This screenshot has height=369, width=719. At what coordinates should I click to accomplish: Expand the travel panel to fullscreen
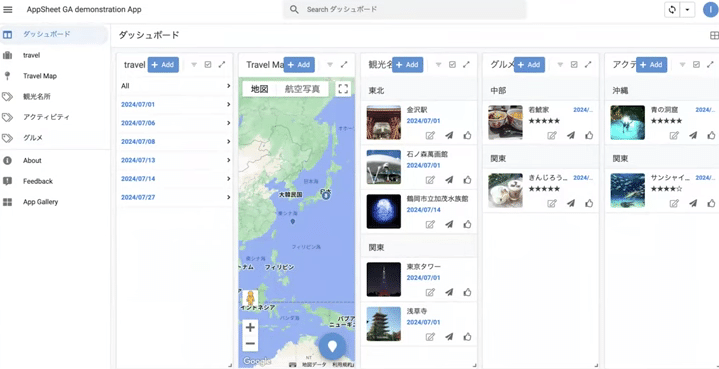click(x=222, y=65)
